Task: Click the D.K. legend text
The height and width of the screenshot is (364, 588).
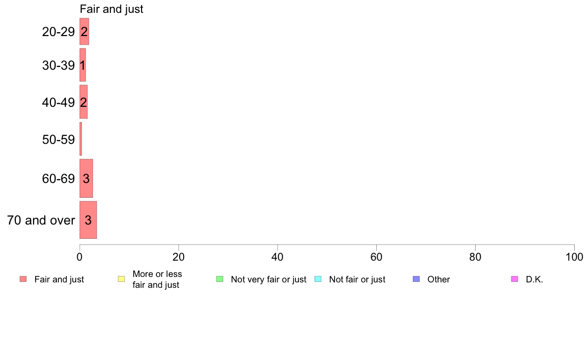Action: point(535,279)
